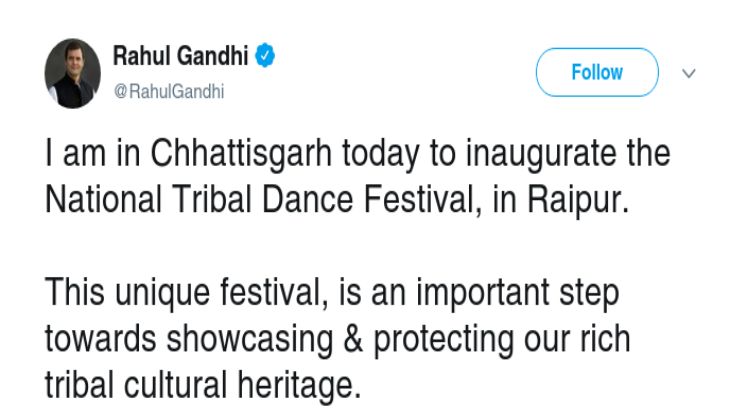Screen dimensions: 730x419
Task: Click the blue verified badge icon
Action: pyautogui.click(x=265, y=55)
